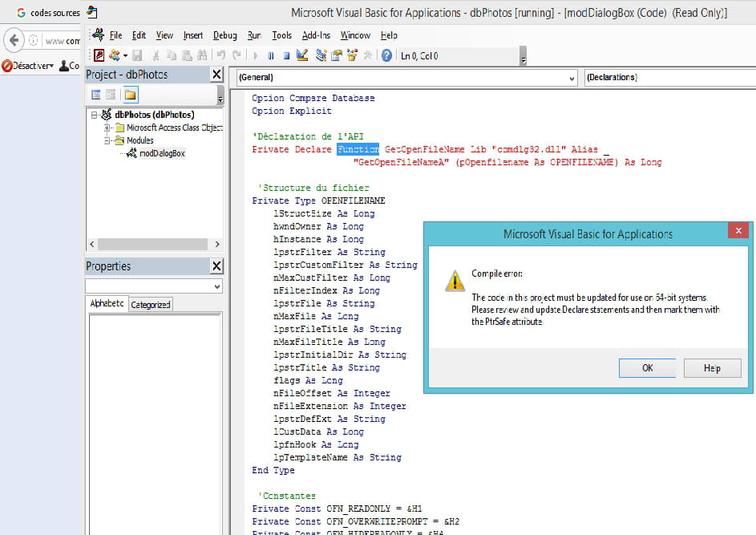The height and width of the screenshot is (535, 756).
Task: Close the Project - dbPhotos panel
Action: [217, 75]
